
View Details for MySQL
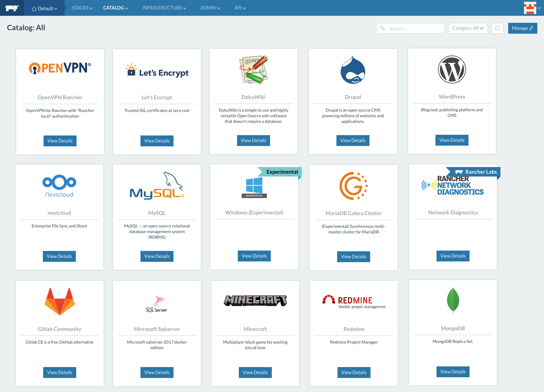[x=157, y=256]
